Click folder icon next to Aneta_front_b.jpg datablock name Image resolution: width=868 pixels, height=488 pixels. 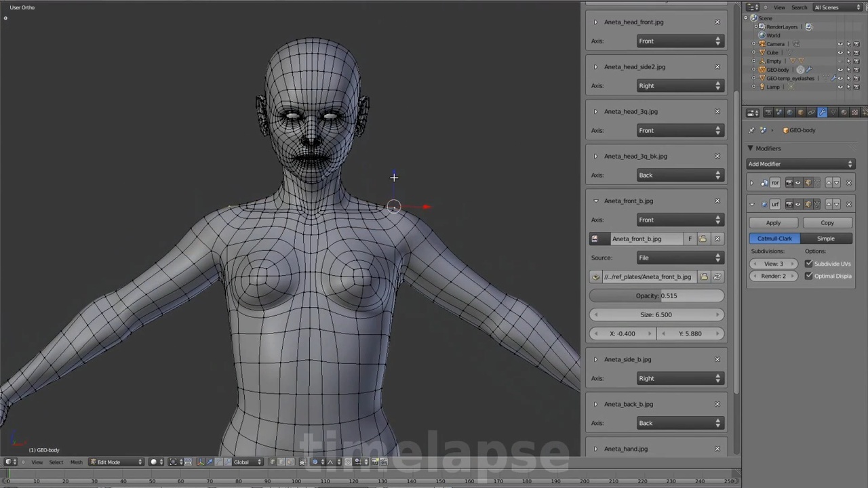pyautogui.click(x=703, y=239)
